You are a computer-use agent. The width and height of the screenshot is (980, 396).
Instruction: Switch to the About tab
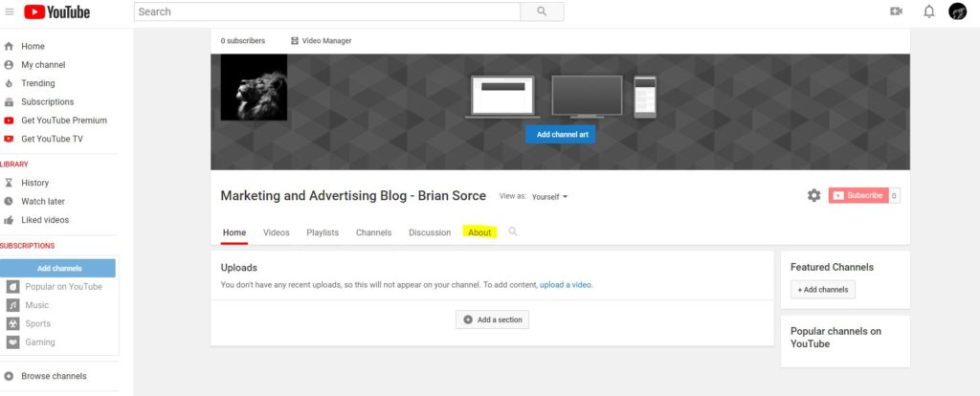pyautogui.click(x=479, y=232)
